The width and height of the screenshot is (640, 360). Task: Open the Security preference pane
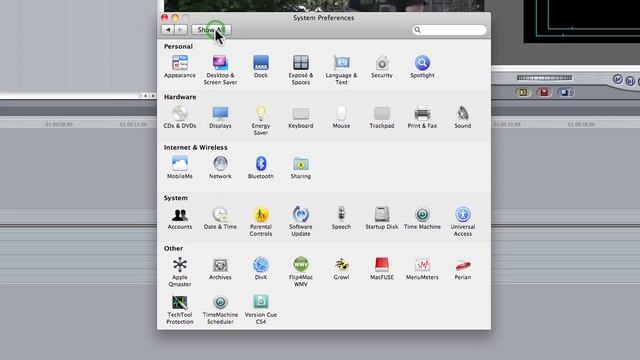(382, 67)
